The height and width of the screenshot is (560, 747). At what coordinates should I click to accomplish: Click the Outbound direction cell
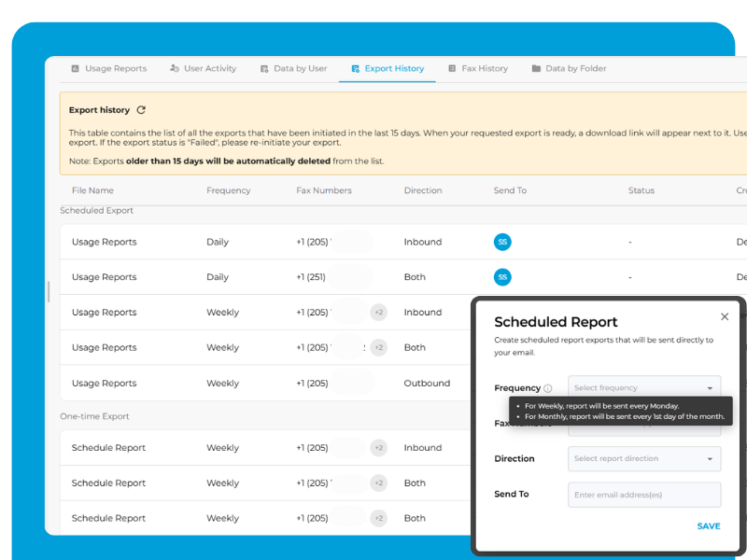(427, 384)
